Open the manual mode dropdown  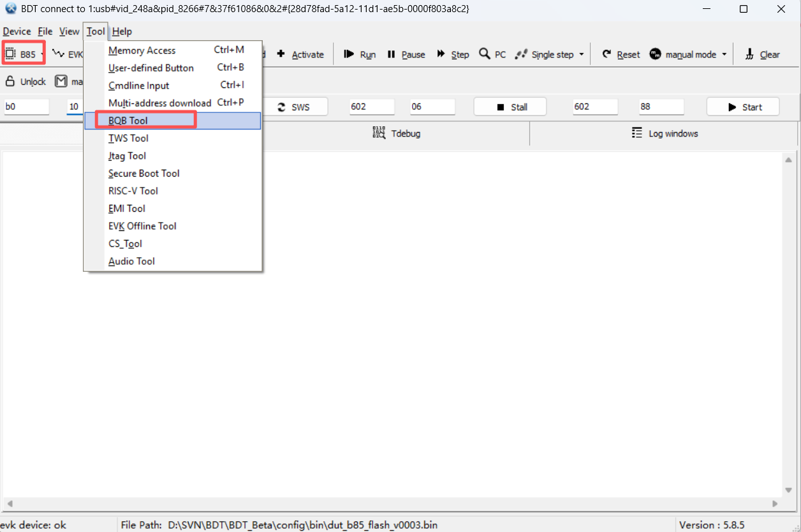point(724,55)
